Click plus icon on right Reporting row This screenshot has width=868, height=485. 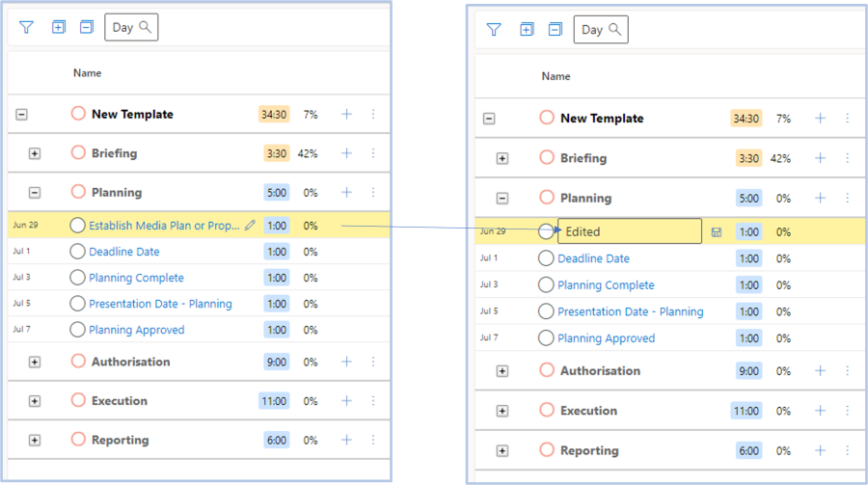click(x=821, y=450)
